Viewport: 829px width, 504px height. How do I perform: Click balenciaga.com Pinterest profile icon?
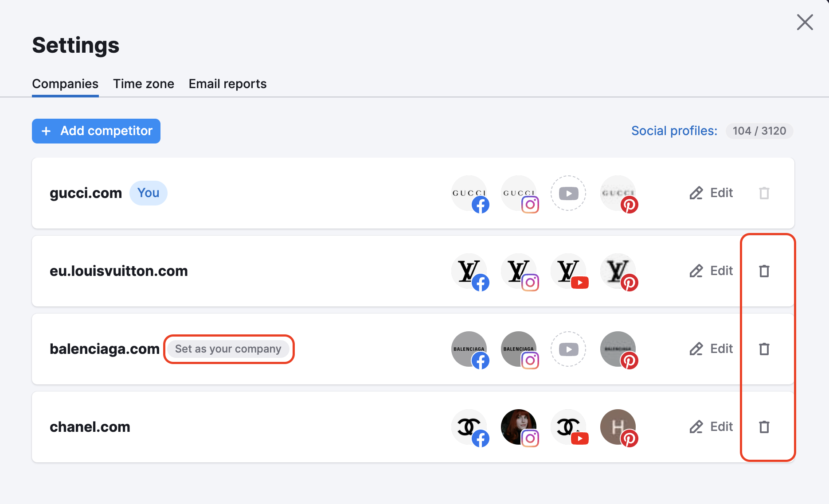pos(619,349)
